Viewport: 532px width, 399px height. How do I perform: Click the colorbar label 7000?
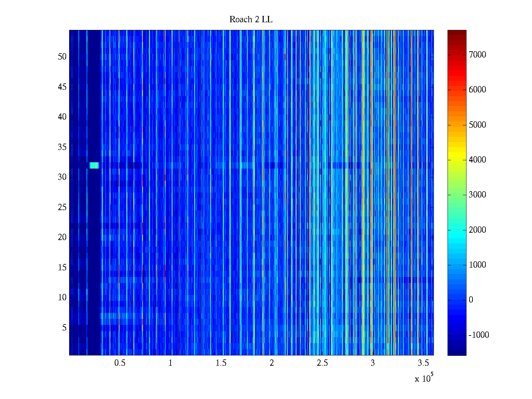coord(477,55)
